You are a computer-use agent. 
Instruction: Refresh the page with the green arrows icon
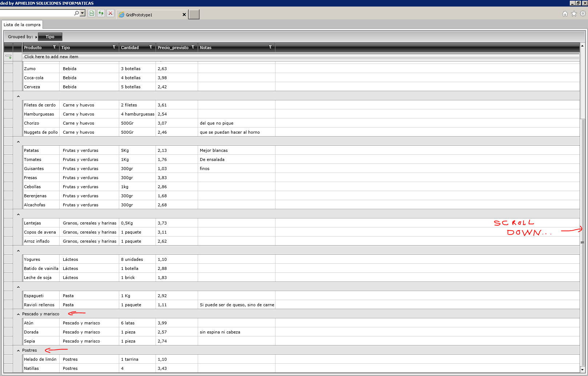[101, 13]
